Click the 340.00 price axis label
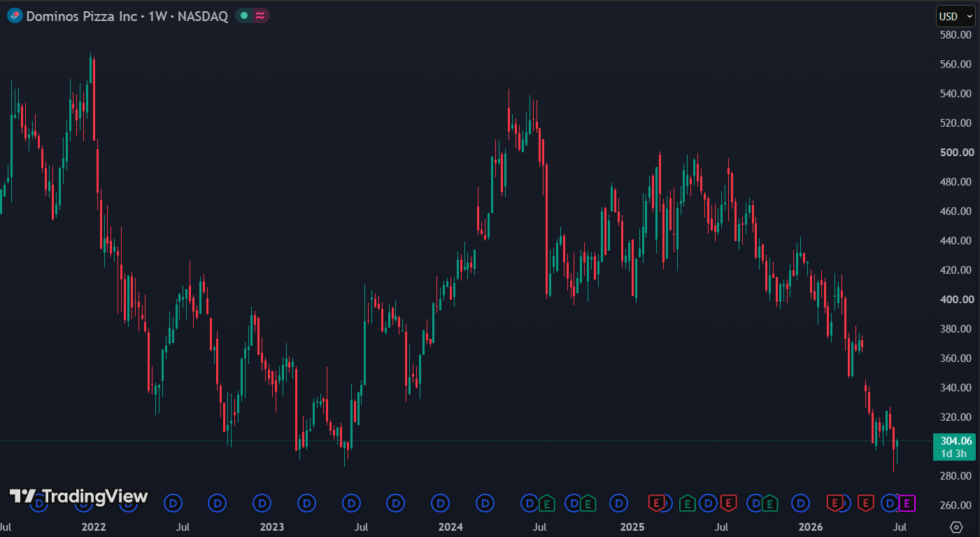This screenshot has width=980, height=537. click(957, 387)
